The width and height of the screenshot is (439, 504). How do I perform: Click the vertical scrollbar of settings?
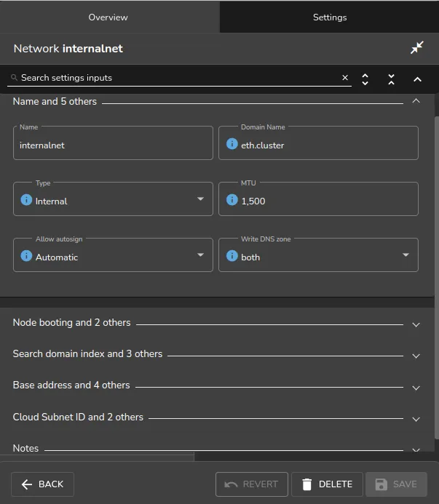tap(437, 277)
